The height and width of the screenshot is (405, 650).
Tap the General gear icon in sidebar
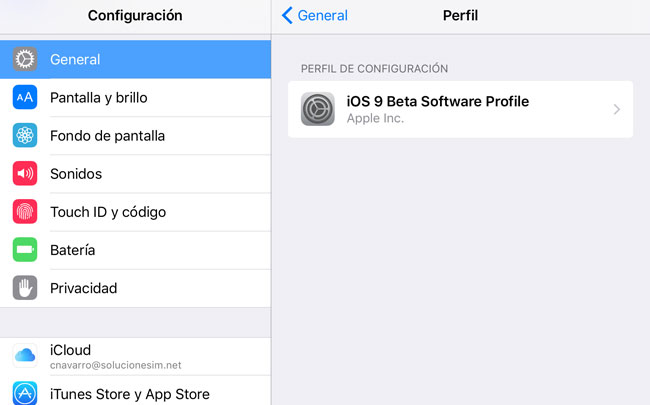click(25, 59)
